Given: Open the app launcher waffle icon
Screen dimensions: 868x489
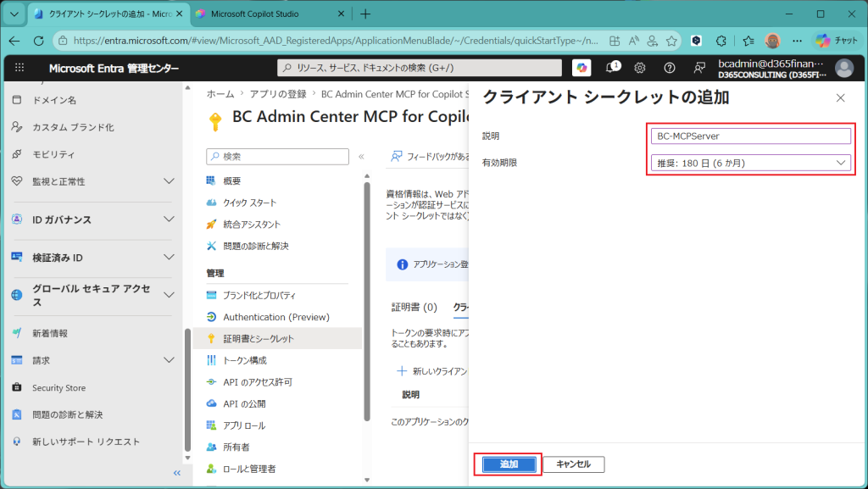Looking at the screenshot, I should pyautogui.click(x=19, y=68).
